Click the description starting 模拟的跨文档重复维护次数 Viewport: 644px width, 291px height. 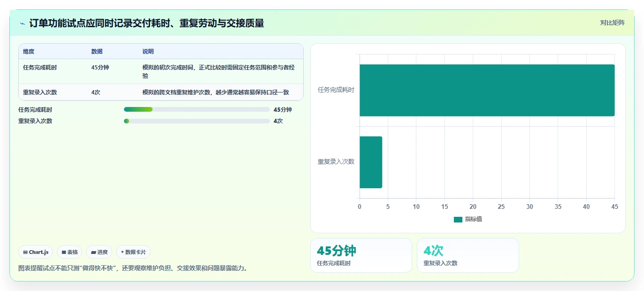click(215, 92)
